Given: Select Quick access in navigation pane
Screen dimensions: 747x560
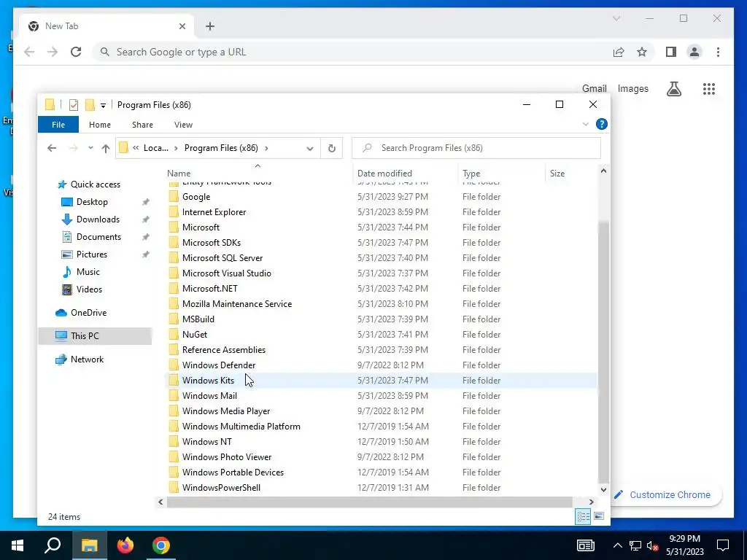Looking at the screenshot, I should pos(96,184).
